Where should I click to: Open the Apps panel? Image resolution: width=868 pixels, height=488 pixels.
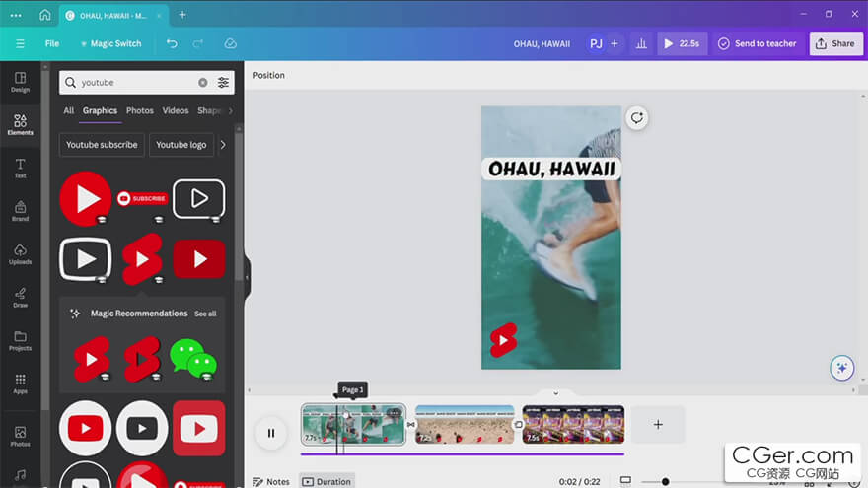coord(20,383)
